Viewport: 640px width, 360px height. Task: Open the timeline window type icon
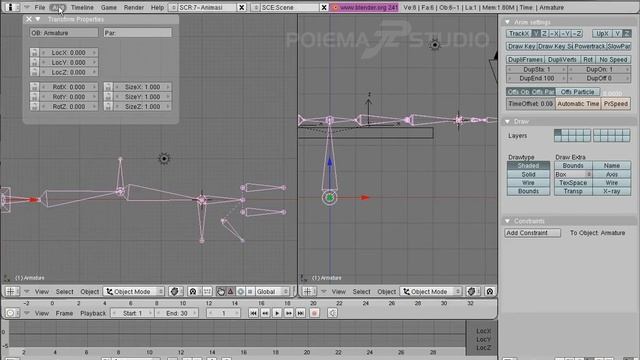coord(11,313)
